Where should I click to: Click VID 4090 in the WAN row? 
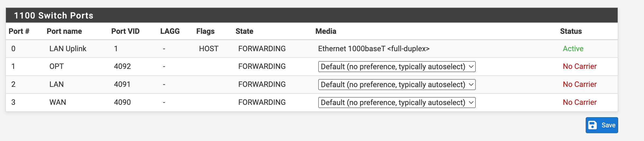pyautogui.click(x=122, y=102)
